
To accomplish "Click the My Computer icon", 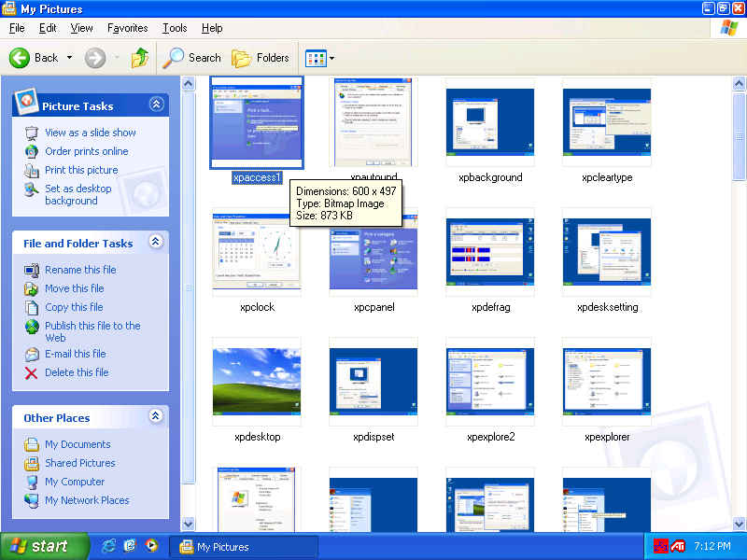I will click(x=32, y=482).
